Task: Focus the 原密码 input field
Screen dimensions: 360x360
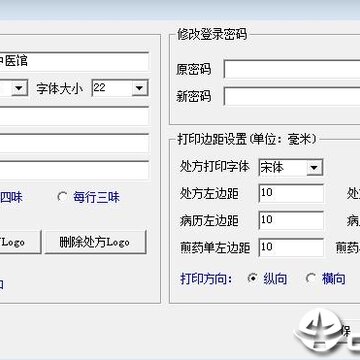Action: click(292, 69)
